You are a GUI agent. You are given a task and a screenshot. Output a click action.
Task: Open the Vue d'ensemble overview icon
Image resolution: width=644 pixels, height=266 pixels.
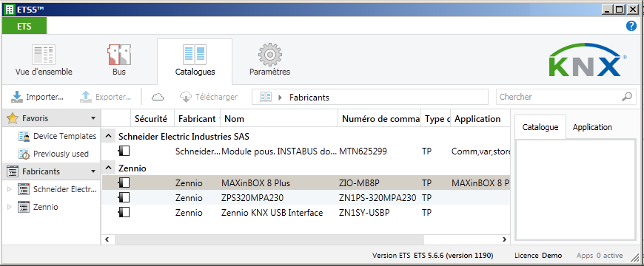pyautogui.click(x=44, y=55)
